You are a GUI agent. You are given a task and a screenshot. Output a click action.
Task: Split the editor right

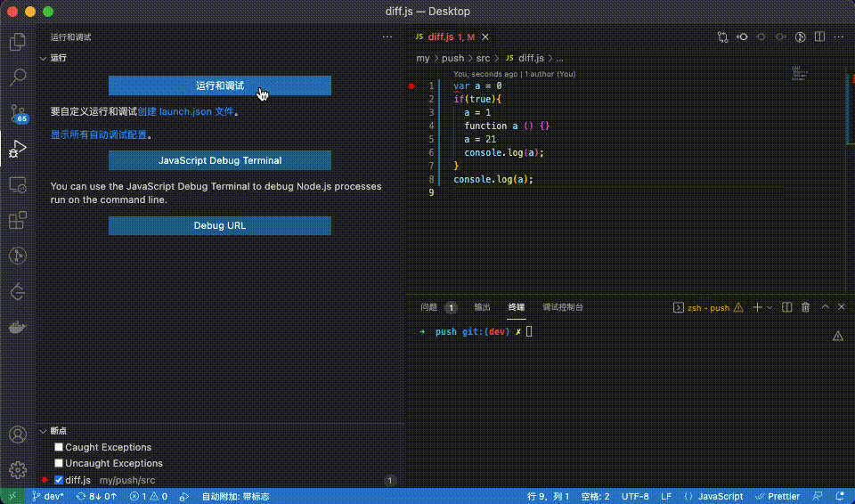click(x=819, y=37)
